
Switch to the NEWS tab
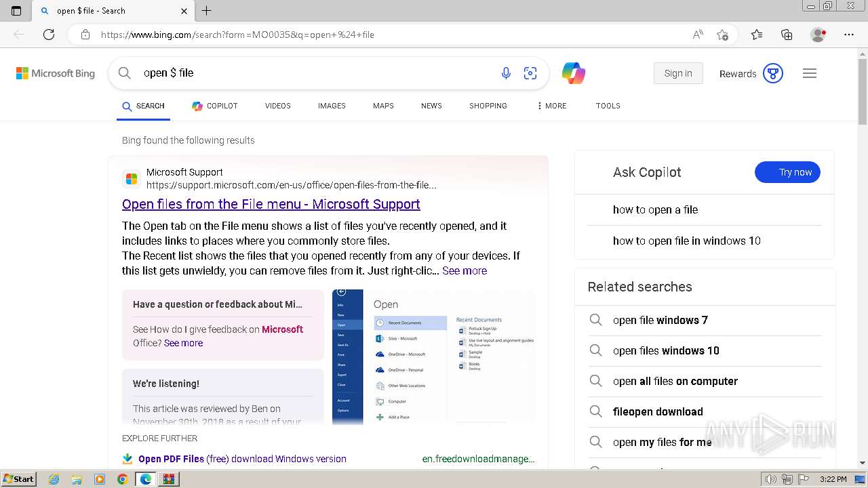431,106
